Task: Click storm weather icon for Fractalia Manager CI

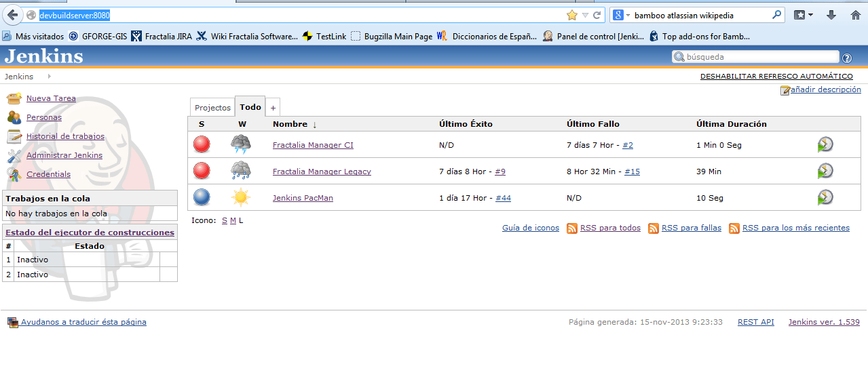Action: coord(241,144)
